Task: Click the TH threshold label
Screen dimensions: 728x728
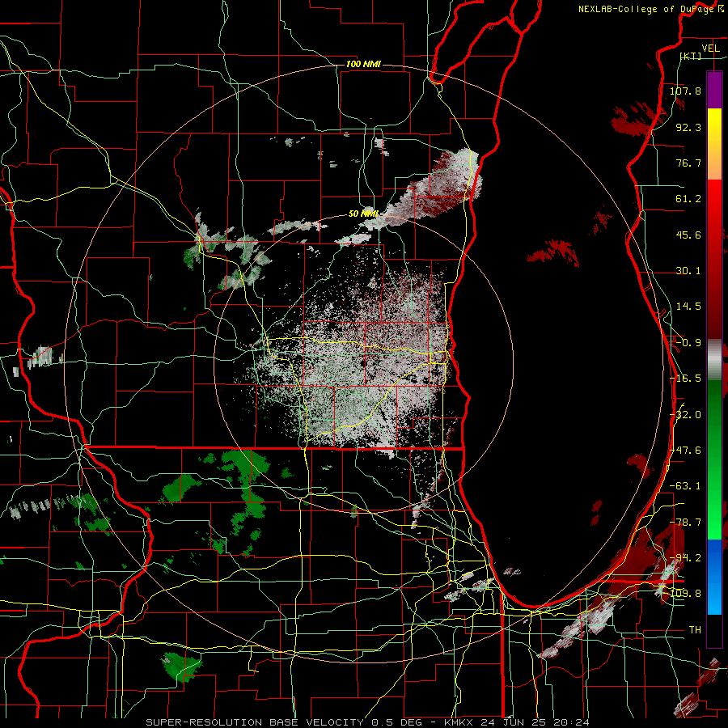Action: (695, 630)
